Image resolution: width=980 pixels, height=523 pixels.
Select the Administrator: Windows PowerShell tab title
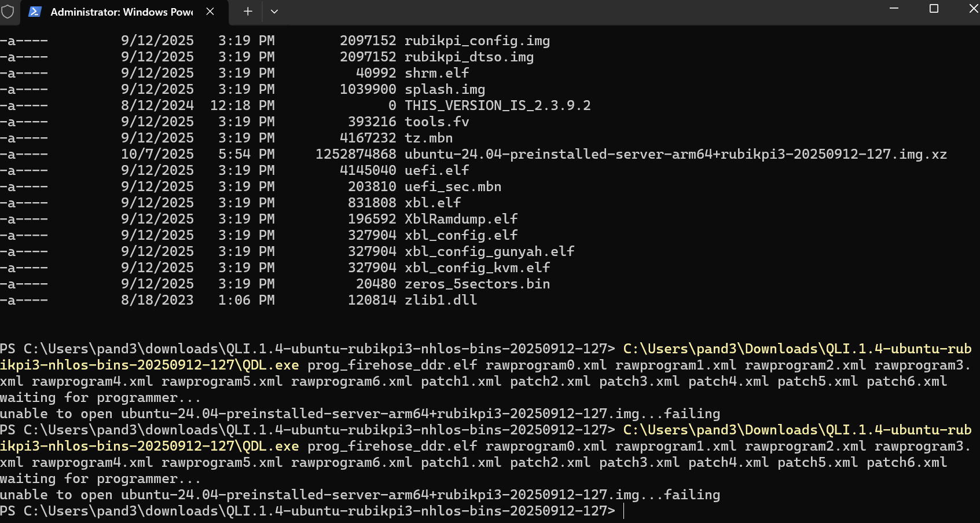pos(122,12)
